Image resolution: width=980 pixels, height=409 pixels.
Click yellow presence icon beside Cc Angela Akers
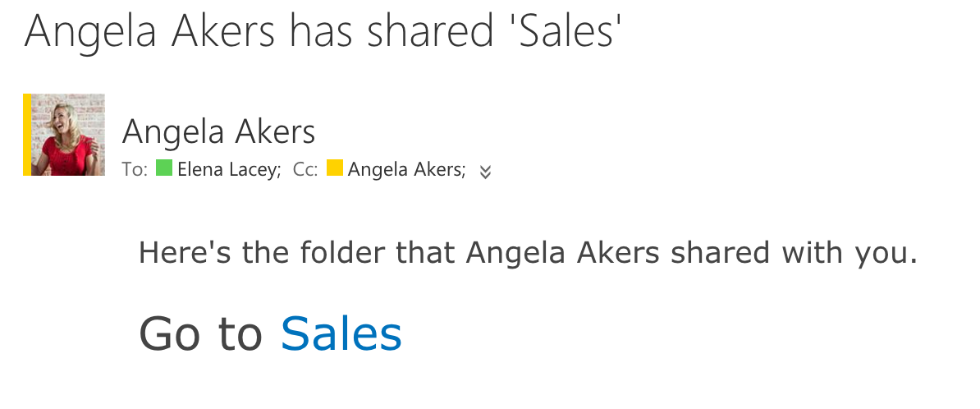click(334, 168)
